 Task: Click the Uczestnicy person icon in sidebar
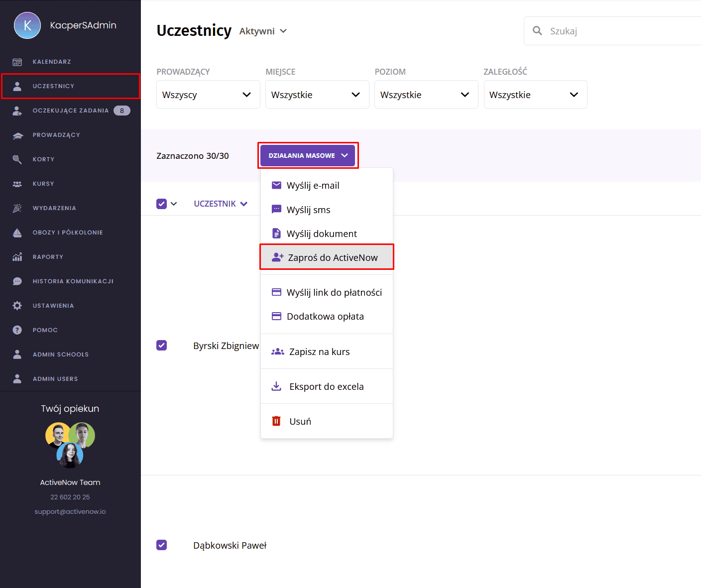(x=17, y=86)
